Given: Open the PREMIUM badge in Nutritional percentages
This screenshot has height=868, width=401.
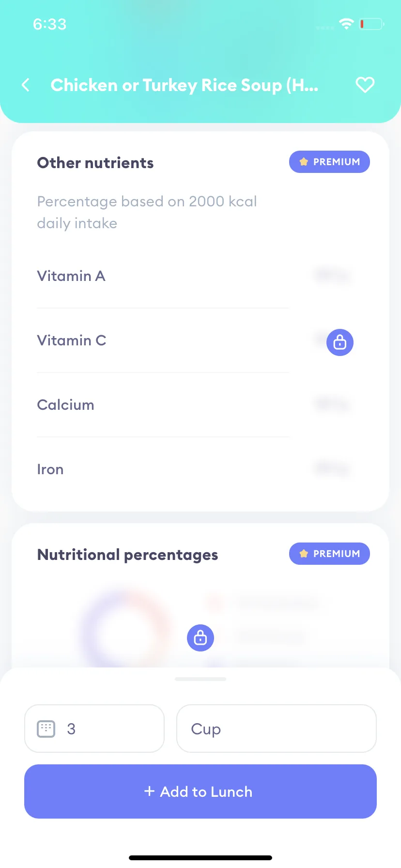Looking at the screenshot, I should click(329, 554).
